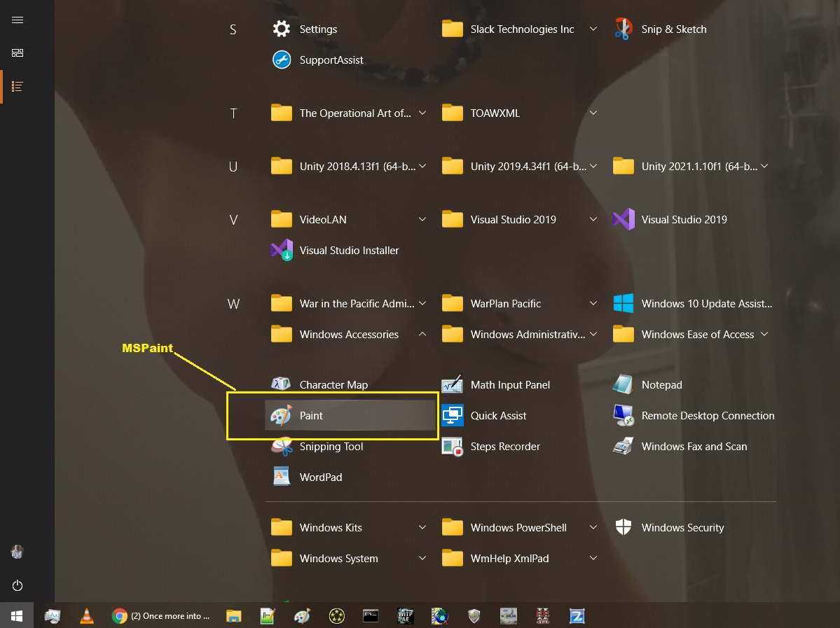Open Windows Administrative Tools folder
The height and width of the screenshot is (628, 840).
tap(520, 334)
